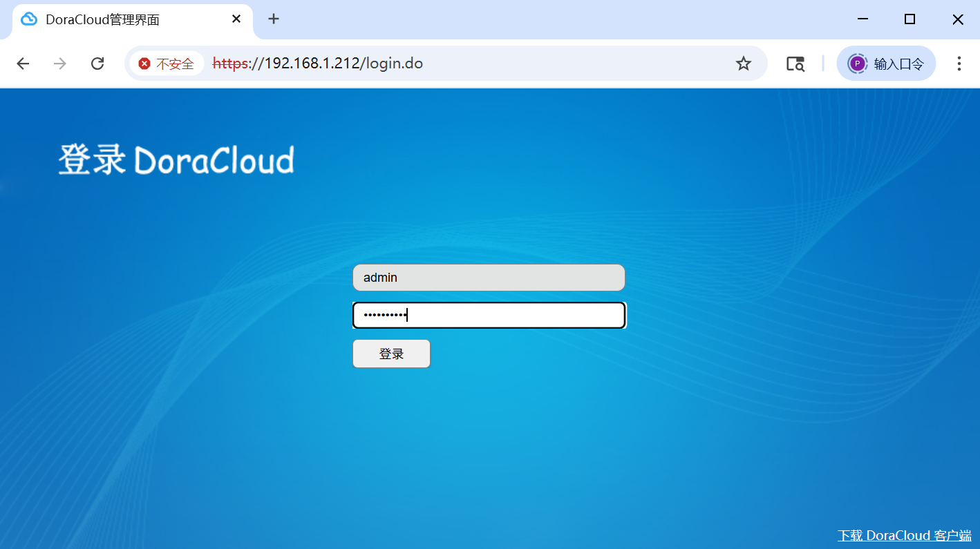Open the Chrome three-dot menu
The width and height of the screenshot is (980, 549).
pyautogui.click(x=959, y=64)
